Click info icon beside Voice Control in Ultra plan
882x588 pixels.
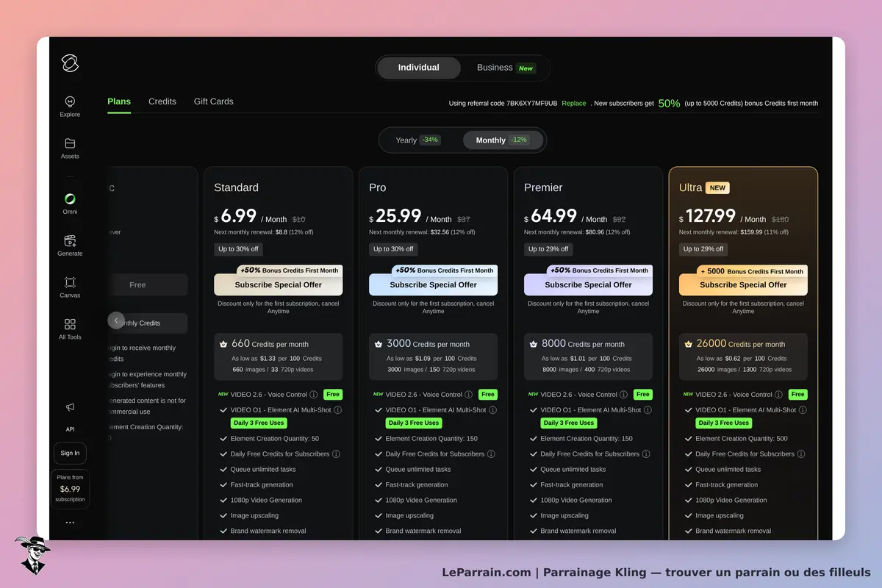point(779,395)
